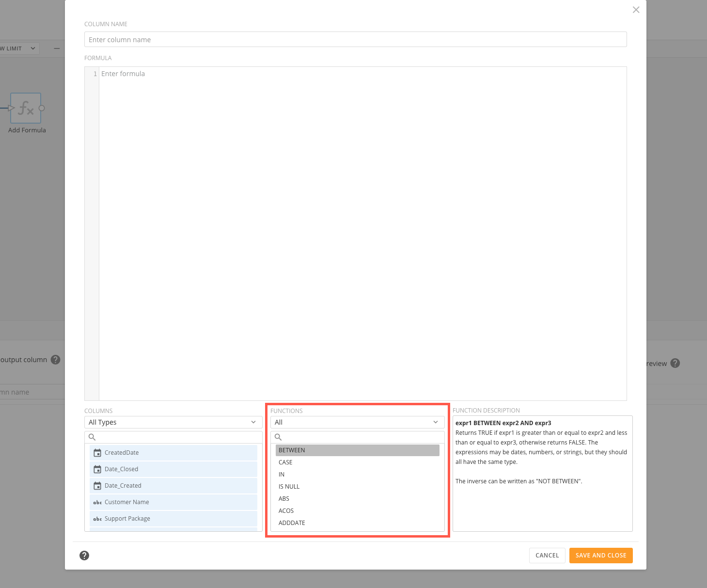Click the Cancel button
Viewport: 707px width, 588px height.
coord(547,555)
